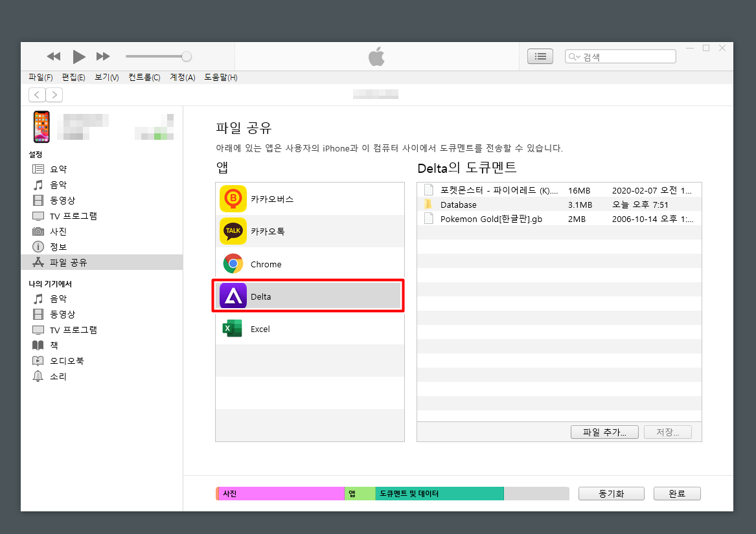Open the 보기(V) menu

pos(106,77)
